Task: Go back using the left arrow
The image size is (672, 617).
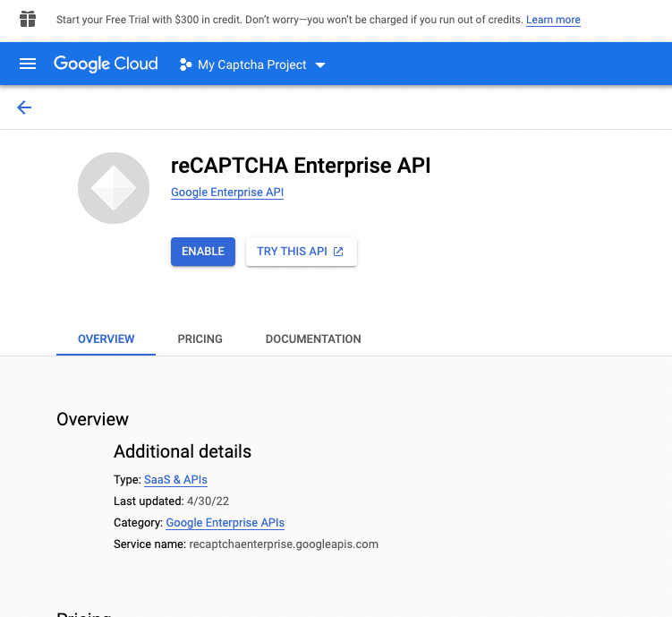Action: click(24, 107)
